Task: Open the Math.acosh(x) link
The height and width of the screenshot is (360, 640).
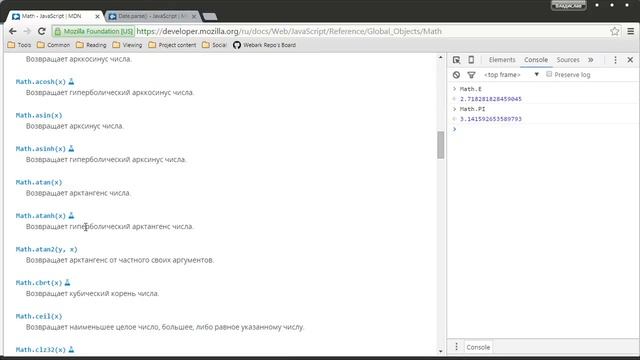Action: click(40, 82)
